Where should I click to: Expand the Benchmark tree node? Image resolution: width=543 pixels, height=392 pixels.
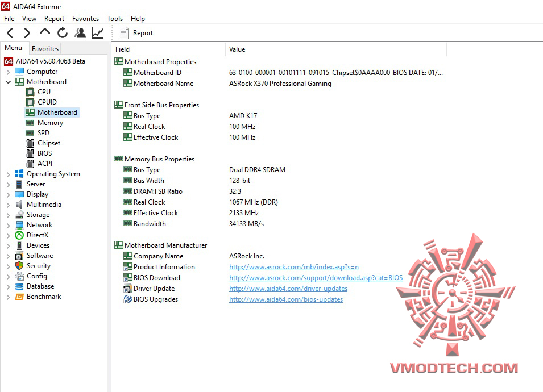coord(9,297)
